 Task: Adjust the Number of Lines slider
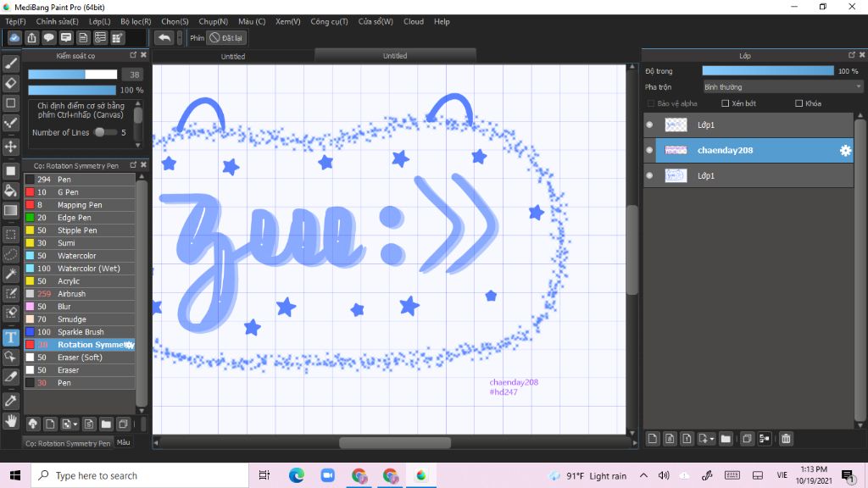click(x=105, y=132)
